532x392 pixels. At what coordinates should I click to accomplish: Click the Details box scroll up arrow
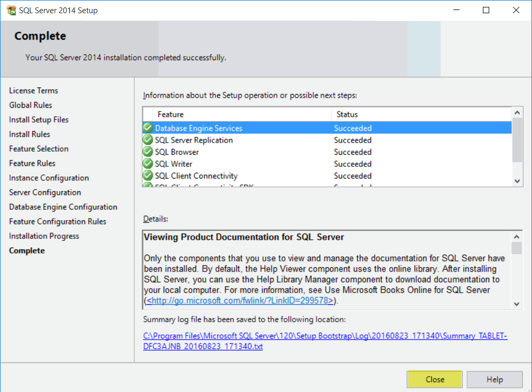tap(516, 237)
